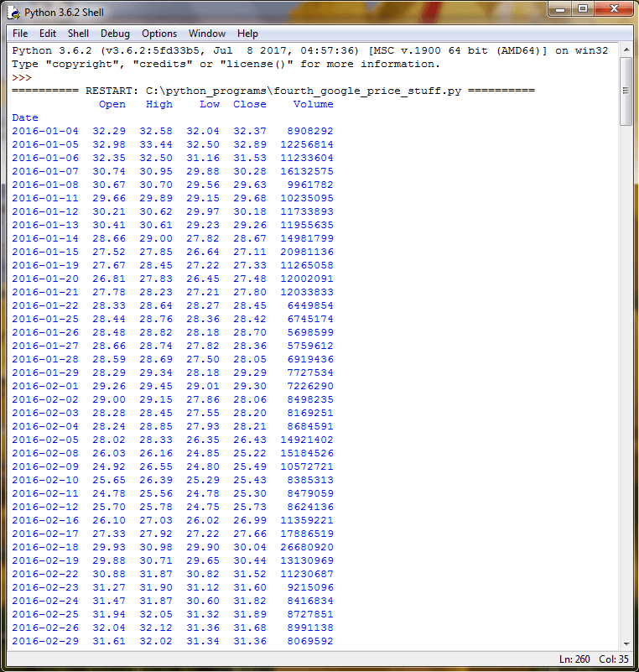
Task: Click volume value 12256814
Action: coord(307,144)
